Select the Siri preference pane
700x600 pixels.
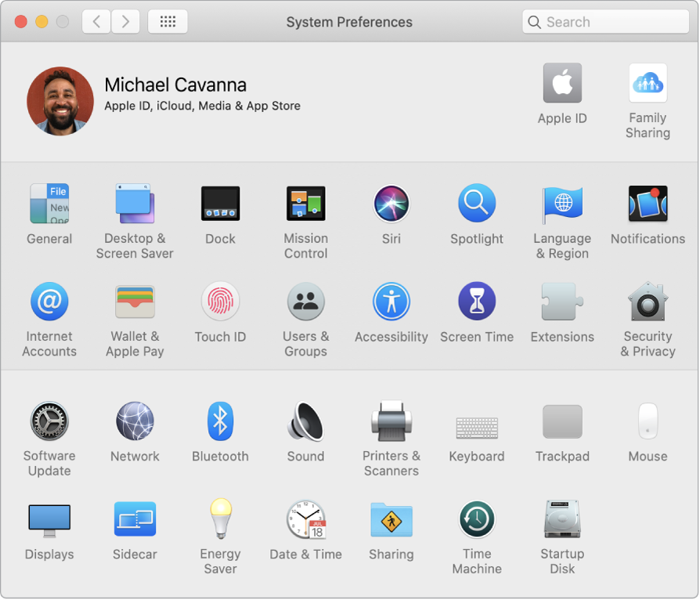coord(391,204)
